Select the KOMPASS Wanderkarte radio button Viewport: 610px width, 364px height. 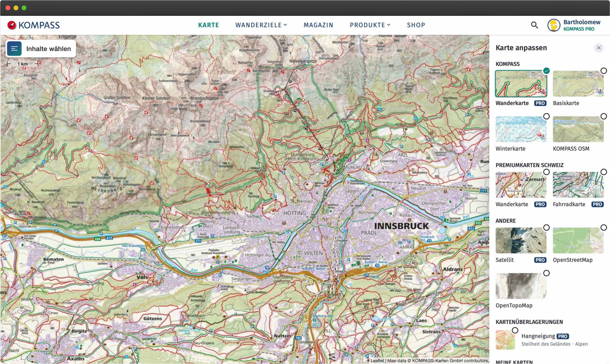pos(546,71)
